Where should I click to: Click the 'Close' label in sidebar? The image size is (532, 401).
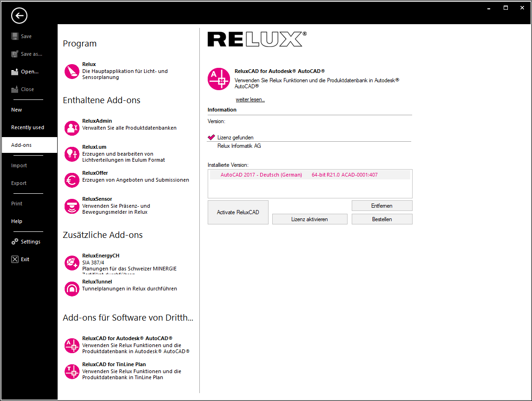click(x=27, y=89)
